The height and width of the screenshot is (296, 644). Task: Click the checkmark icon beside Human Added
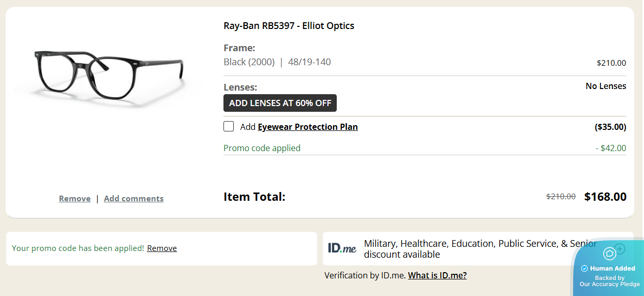(x=585, y=269)
